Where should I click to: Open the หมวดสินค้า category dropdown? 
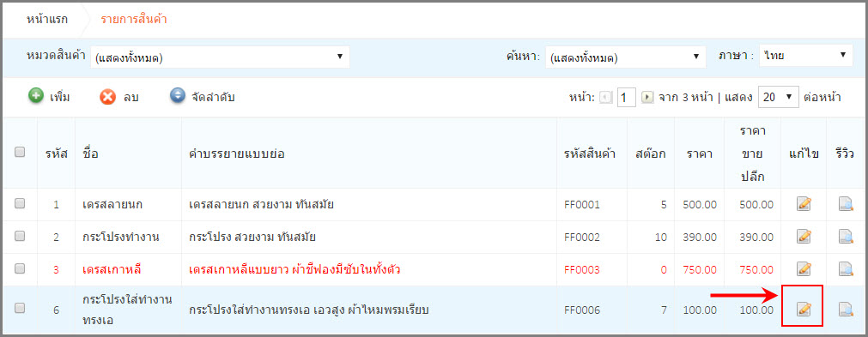tap(220, 57)
